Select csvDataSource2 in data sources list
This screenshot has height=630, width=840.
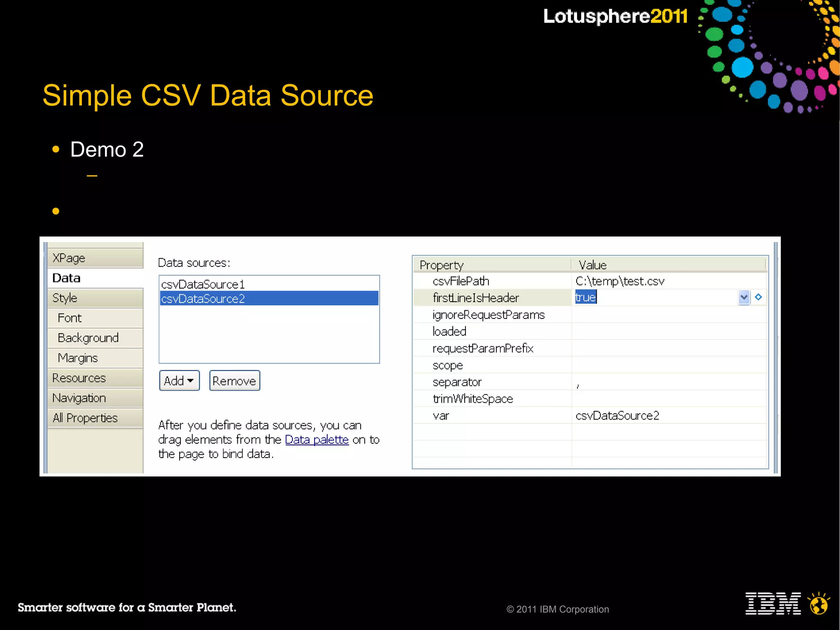pos(269,298)
